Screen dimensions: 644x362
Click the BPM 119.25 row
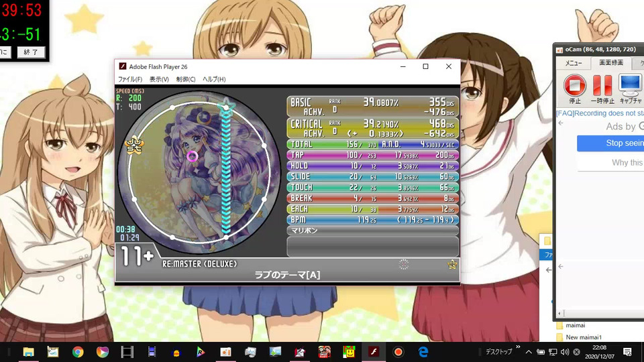point(372,220)
